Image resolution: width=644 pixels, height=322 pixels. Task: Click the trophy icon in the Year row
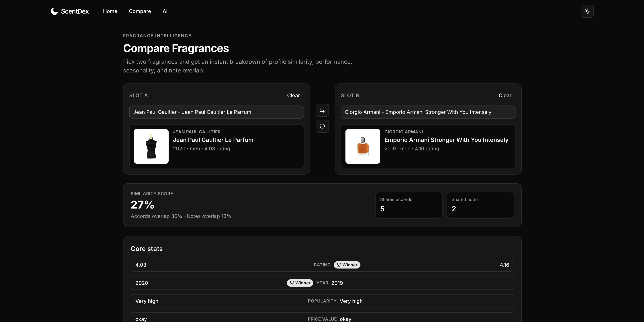291,283
